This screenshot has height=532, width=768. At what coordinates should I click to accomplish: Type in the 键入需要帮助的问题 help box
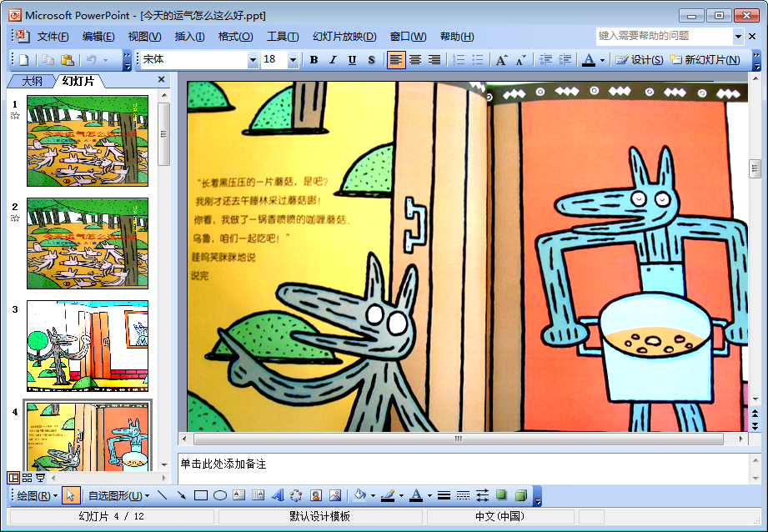664,36
